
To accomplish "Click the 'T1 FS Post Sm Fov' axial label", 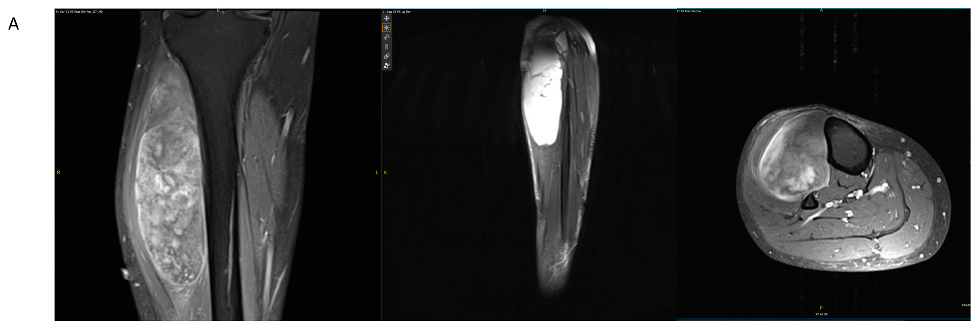I will (689, 11).
